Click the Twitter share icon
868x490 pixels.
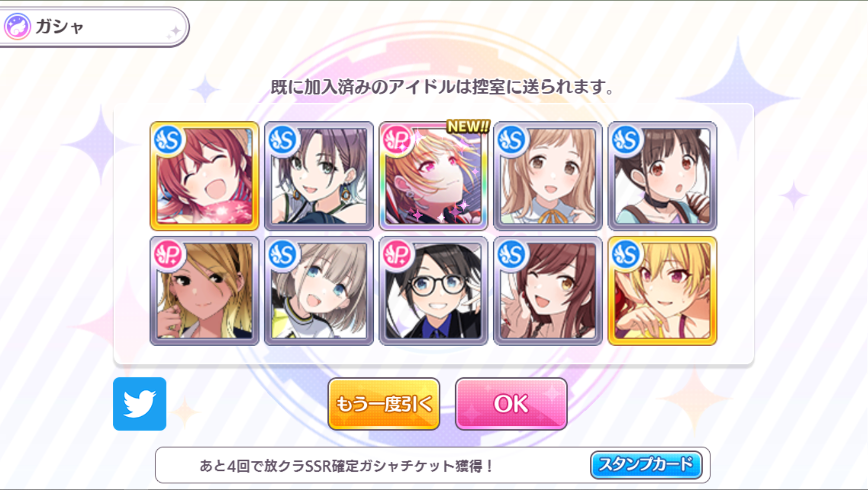139,404
